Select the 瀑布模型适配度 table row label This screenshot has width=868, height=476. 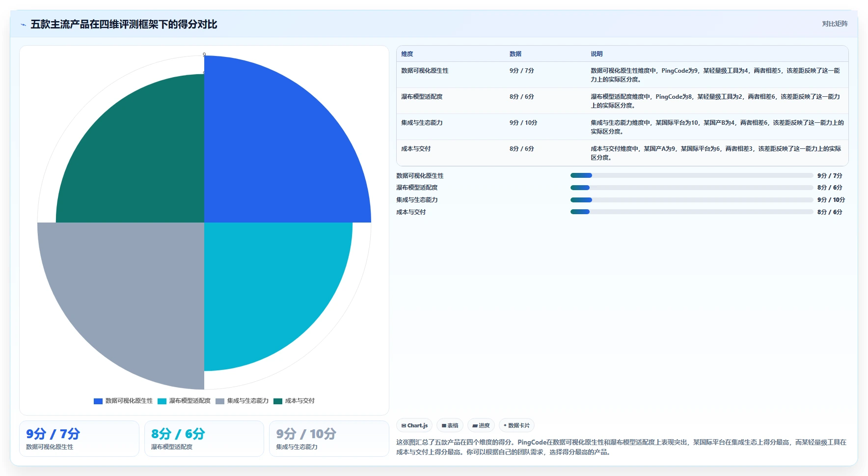(x=422, y=97)
